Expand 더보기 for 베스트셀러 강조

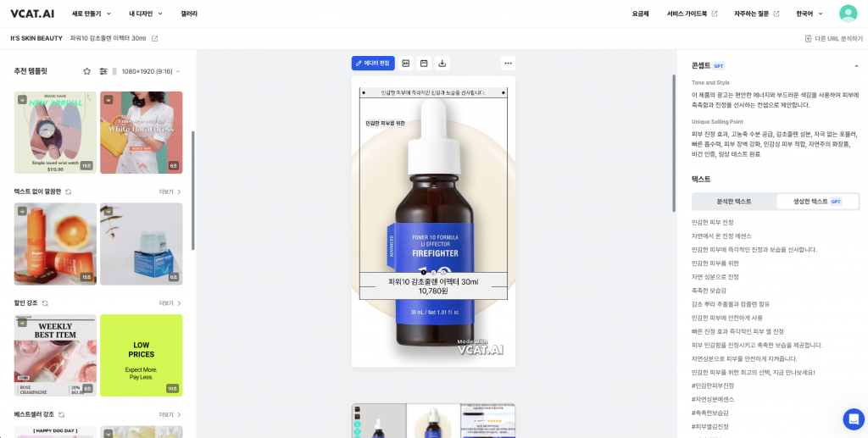tap(170, 414)
